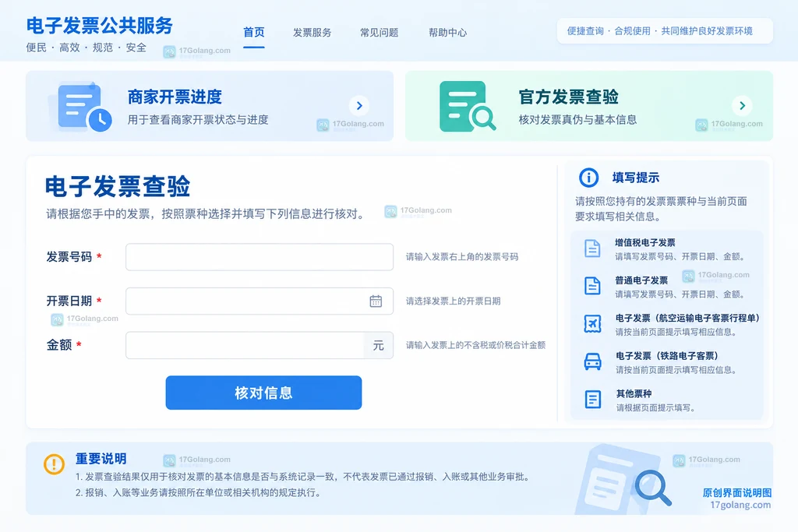This screenshot has width=798, height=532.
Task: Click the 填写提示 info icon
Action: click(x=589, y=178)
